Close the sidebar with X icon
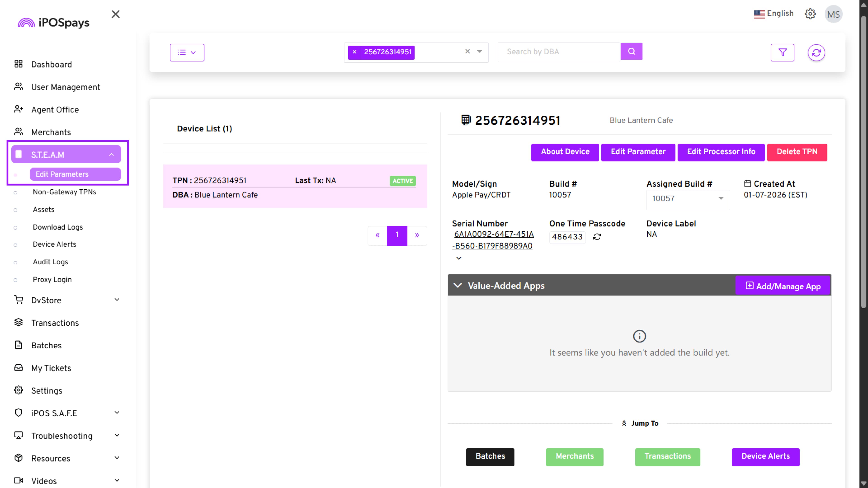Image resolution: width=868 pixels, height=488 pixels. (116, 14)
